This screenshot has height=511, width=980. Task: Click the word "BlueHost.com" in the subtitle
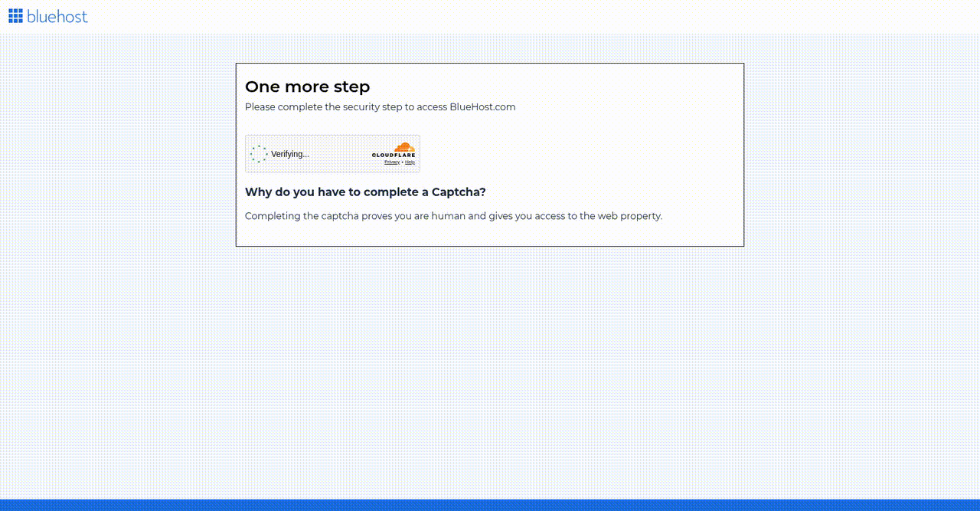[482, 107]
